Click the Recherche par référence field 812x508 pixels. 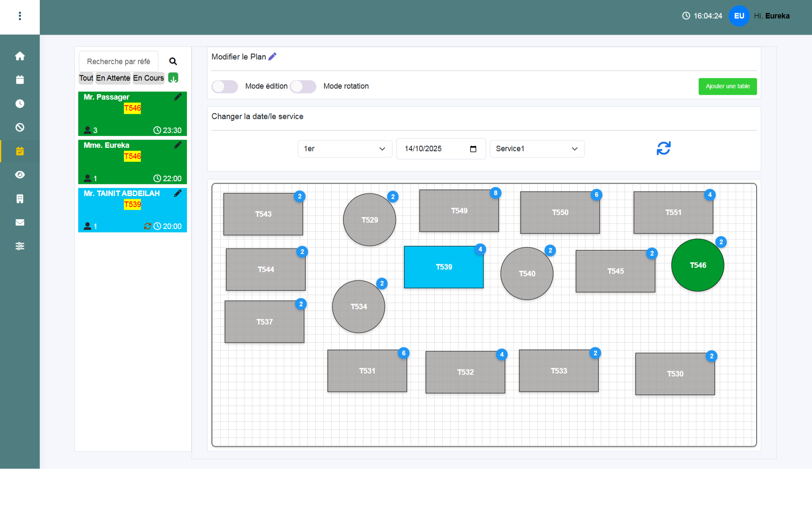118,62
